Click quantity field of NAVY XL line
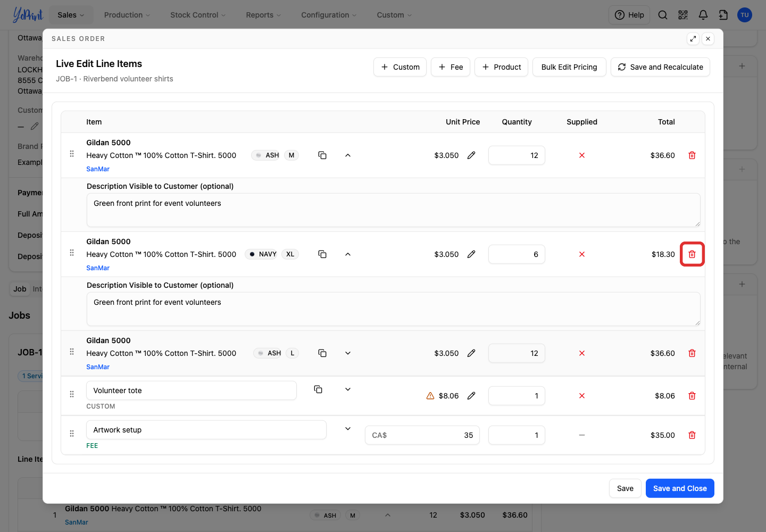This screenshot has width=766, height=532. pos(517,254)
